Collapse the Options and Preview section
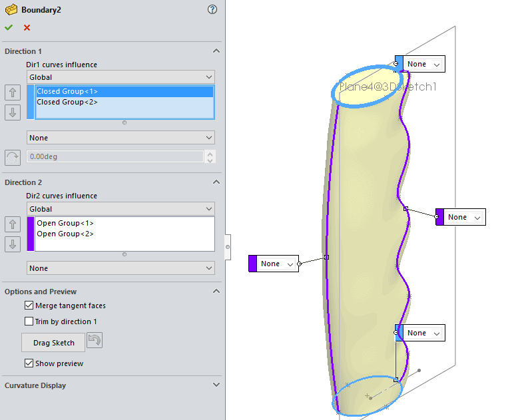The image size is (514, 420). coord(215,292)
